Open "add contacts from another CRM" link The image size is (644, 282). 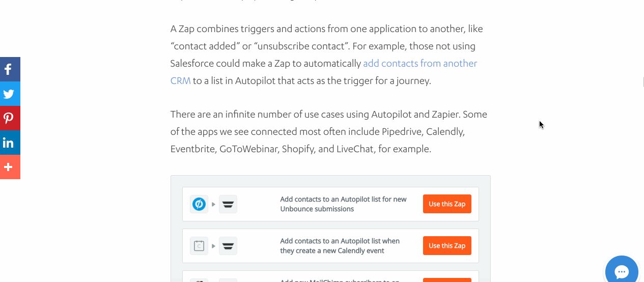(324, 72)
